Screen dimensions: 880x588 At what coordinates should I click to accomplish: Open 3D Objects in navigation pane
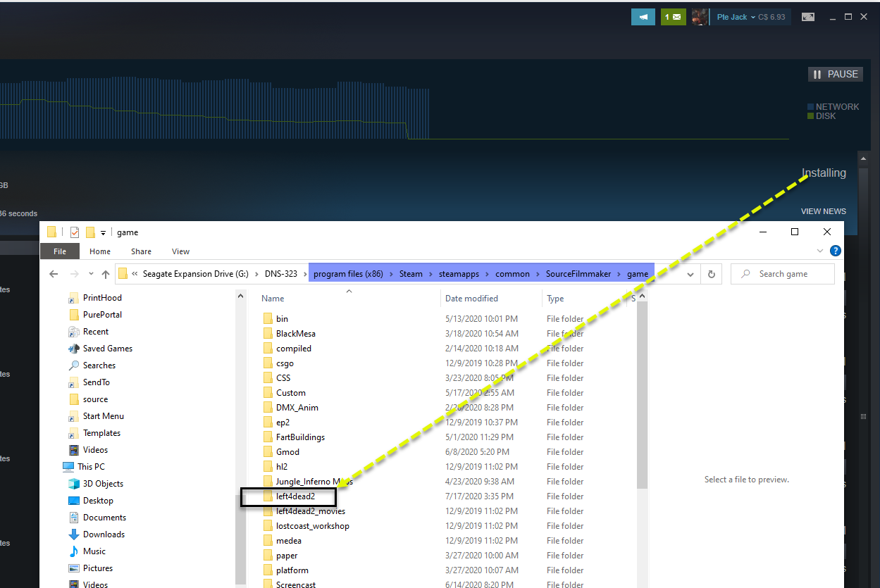[x=103, y=484]
